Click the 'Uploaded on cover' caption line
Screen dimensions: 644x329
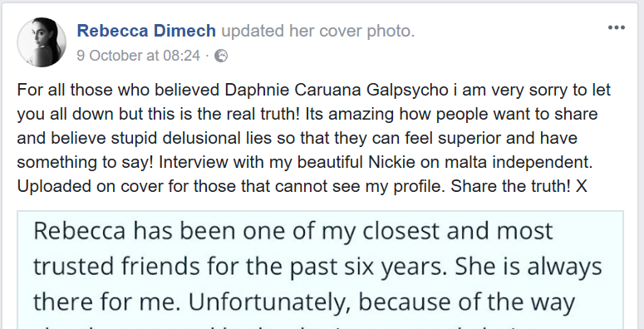point(302,186)
